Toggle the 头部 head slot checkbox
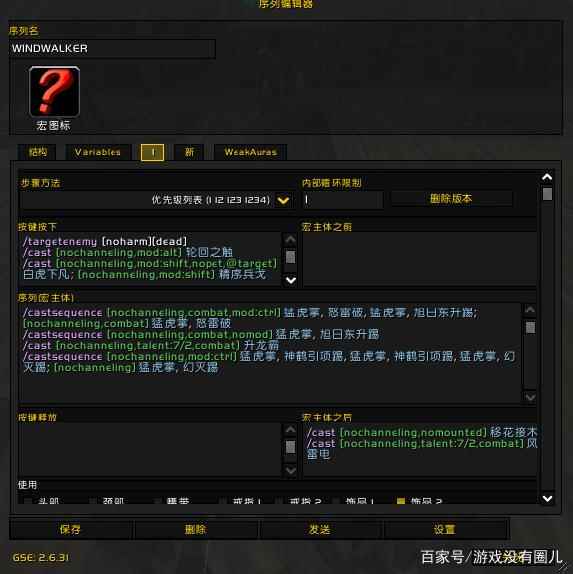The height and width of the screenshot is (574, 573). 27,500
